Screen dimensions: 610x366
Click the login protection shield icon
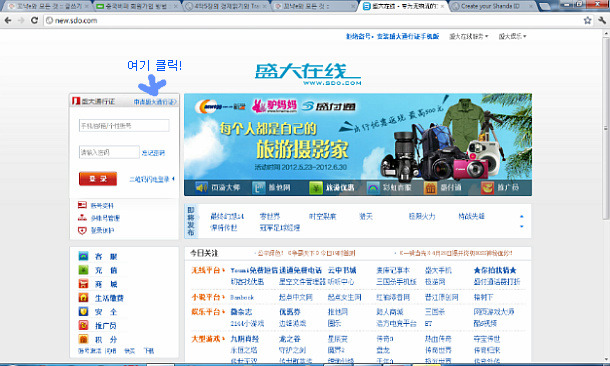coord(82,230)
